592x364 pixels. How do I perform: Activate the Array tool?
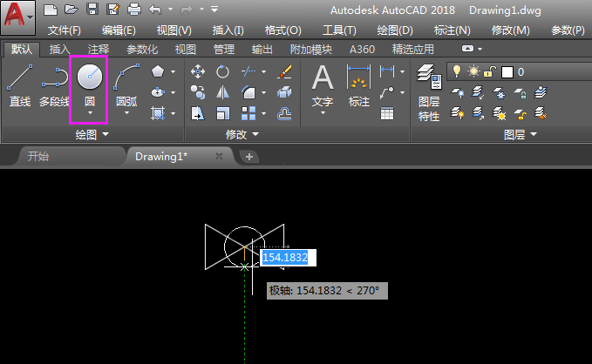tap(248, 113)
